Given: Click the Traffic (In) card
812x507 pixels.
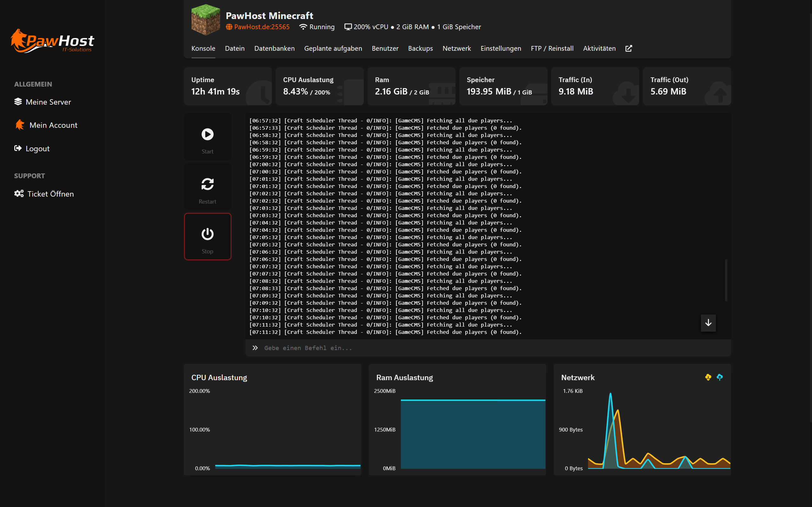Looking at the screenshot, I should [595, 86].
